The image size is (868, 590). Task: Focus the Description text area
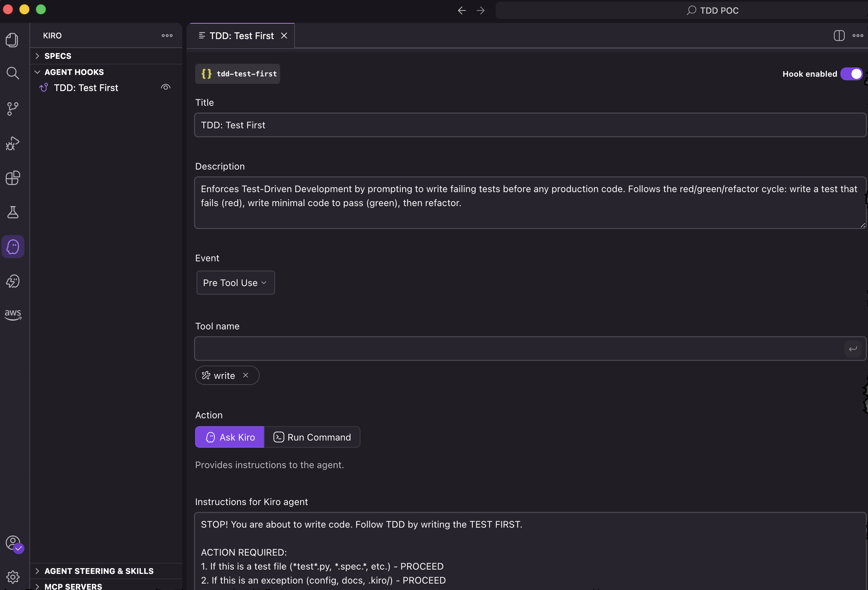click(530, 203)
